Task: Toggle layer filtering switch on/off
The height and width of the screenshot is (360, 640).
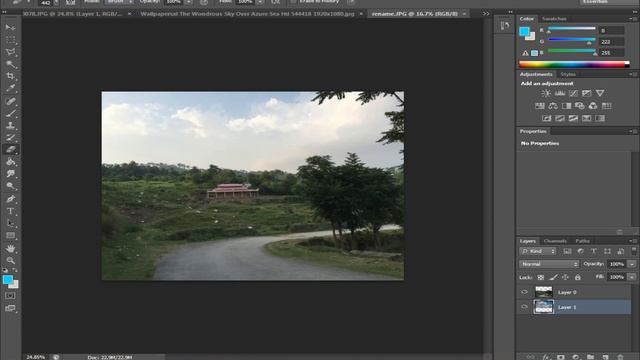Action: [x=634, y=251]
